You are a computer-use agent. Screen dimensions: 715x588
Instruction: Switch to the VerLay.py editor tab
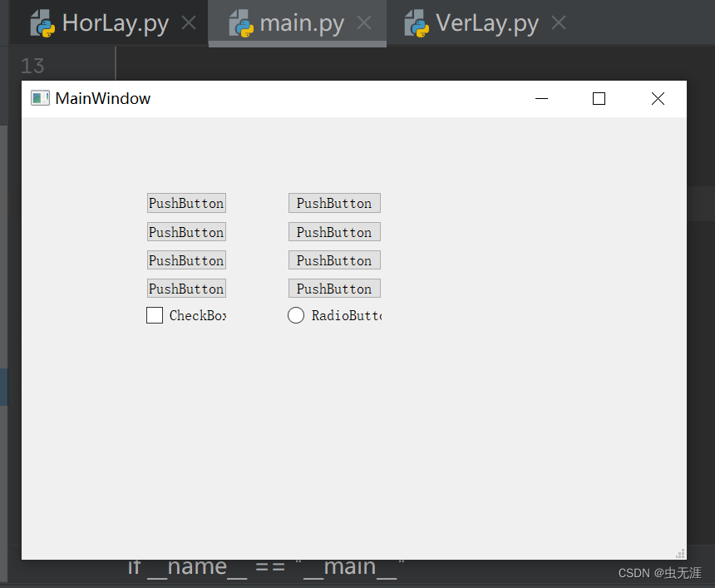(487, 22)
